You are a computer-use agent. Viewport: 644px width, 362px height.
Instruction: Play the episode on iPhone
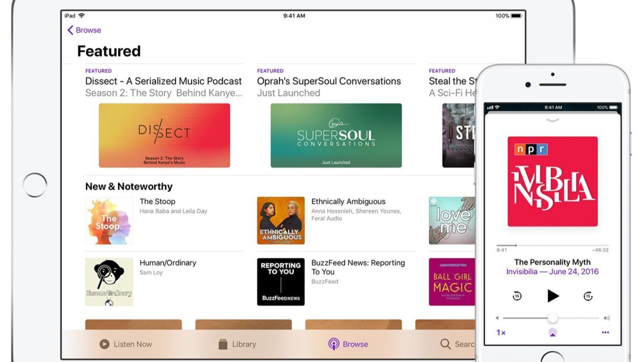click(x=553, y=295)
